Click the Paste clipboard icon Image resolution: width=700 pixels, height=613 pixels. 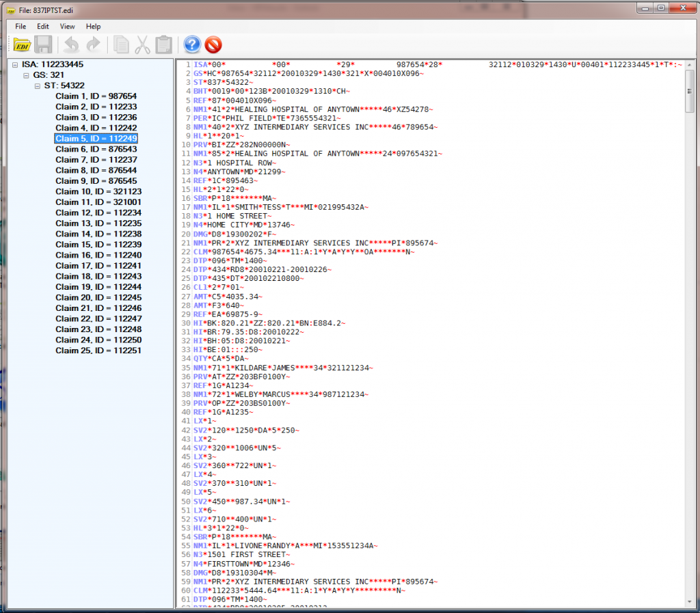[163, 44]
